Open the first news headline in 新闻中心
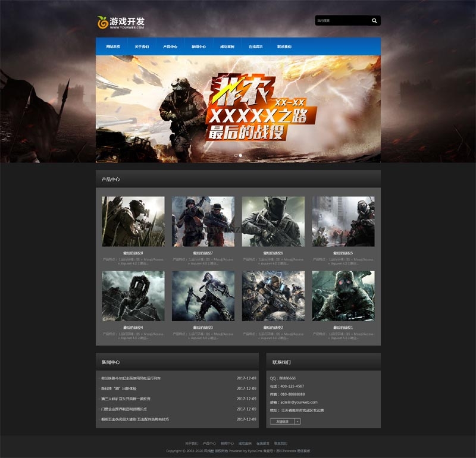476x458 pixels. pyautogui.click(x=135, y=378)
